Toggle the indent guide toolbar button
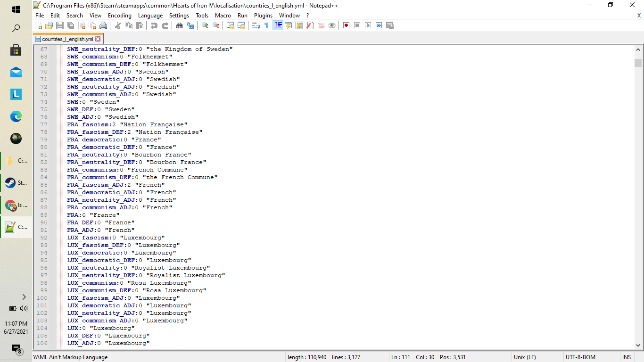 click(278, 25)
